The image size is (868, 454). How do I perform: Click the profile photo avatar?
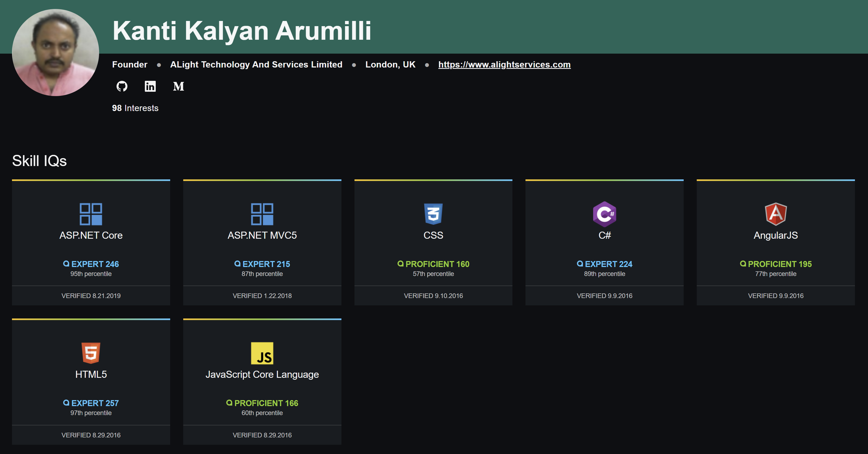click(x=55, y=53)
